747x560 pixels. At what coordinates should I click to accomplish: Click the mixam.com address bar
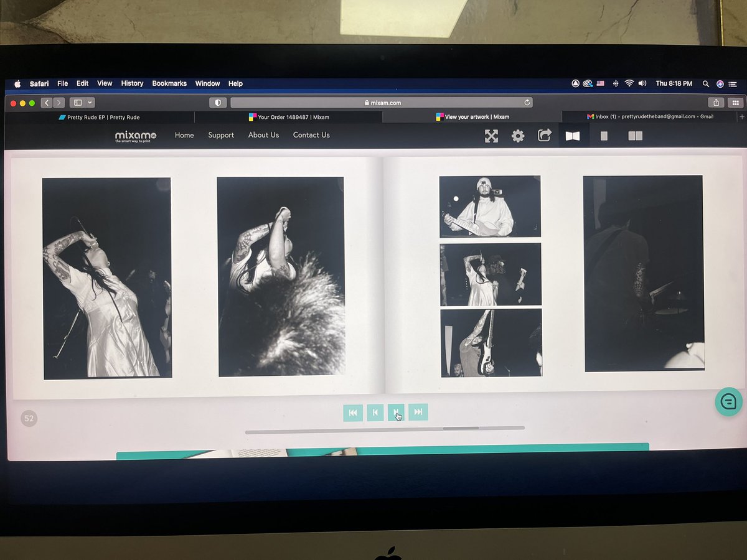click(381, 103)
